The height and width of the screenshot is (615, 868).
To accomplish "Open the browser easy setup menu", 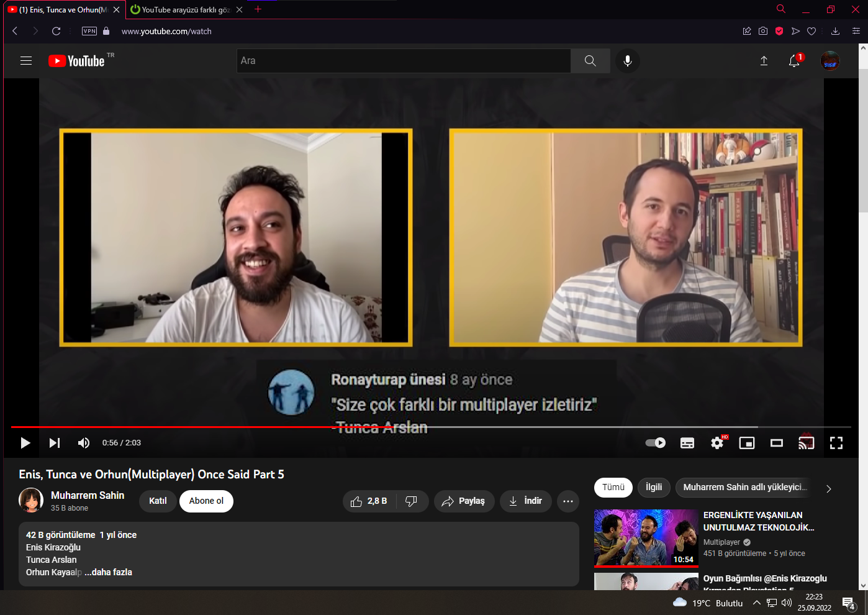I will coord(856,31).
